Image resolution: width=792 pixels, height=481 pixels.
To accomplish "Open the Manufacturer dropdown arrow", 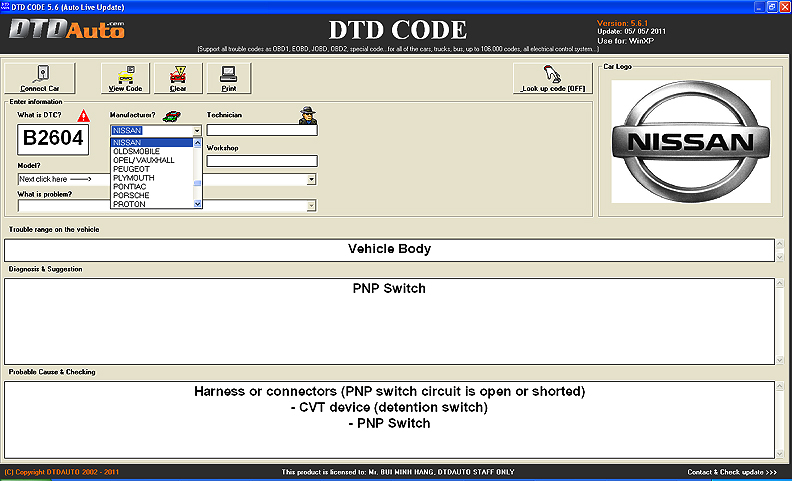I will [197, 131].
